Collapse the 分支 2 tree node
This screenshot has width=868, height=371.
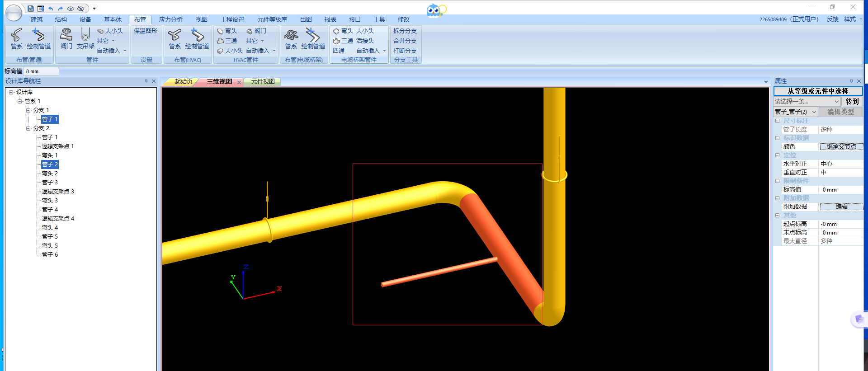pyautogui.click(x=28, y=128)
